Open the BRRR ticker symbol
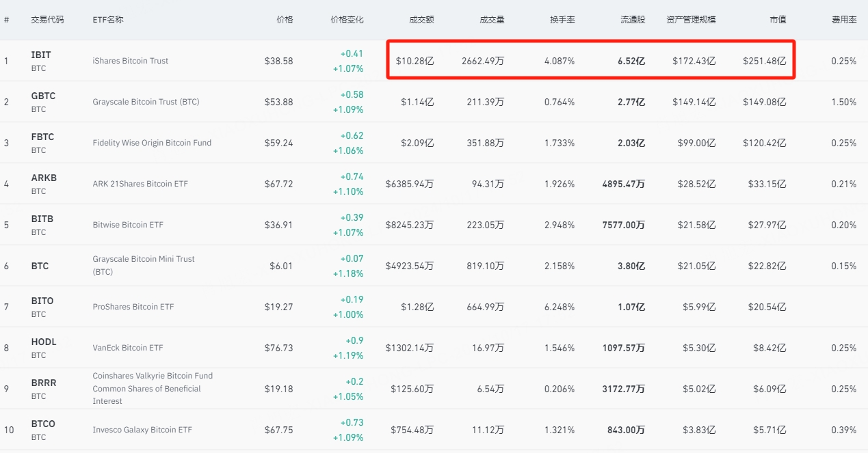 (44, 383)
